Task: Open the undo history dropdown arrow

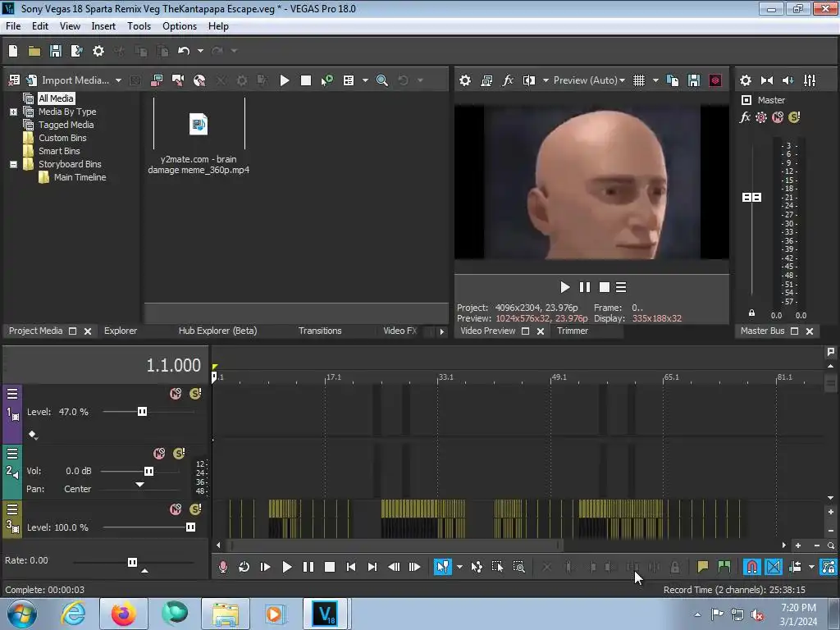Action: pyautogui.click(x=200, y=51)
